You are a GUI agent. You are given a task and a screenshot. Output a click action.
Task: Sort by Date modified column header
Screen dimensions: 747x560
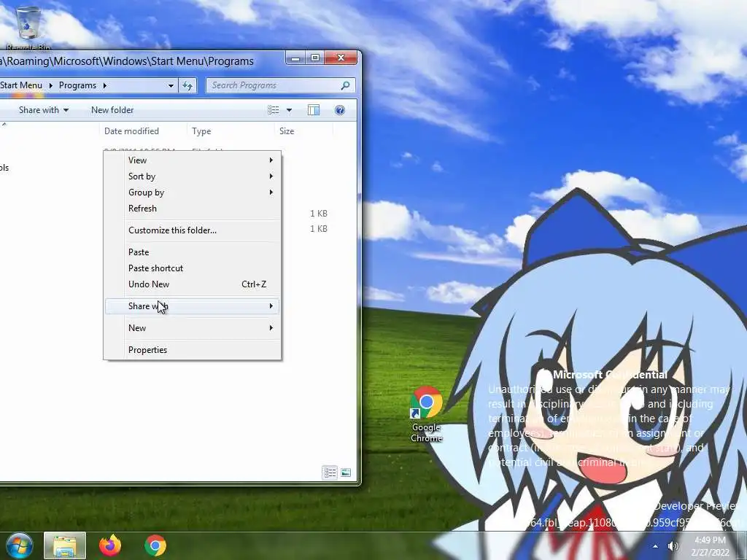143,131
